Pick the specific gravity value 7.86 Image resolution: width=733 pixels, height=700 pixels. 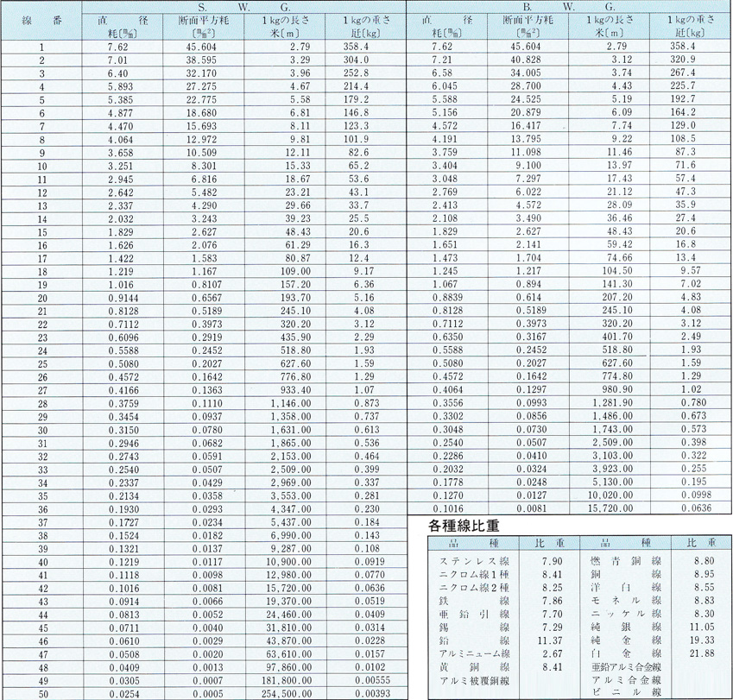(x=552, y=601)
